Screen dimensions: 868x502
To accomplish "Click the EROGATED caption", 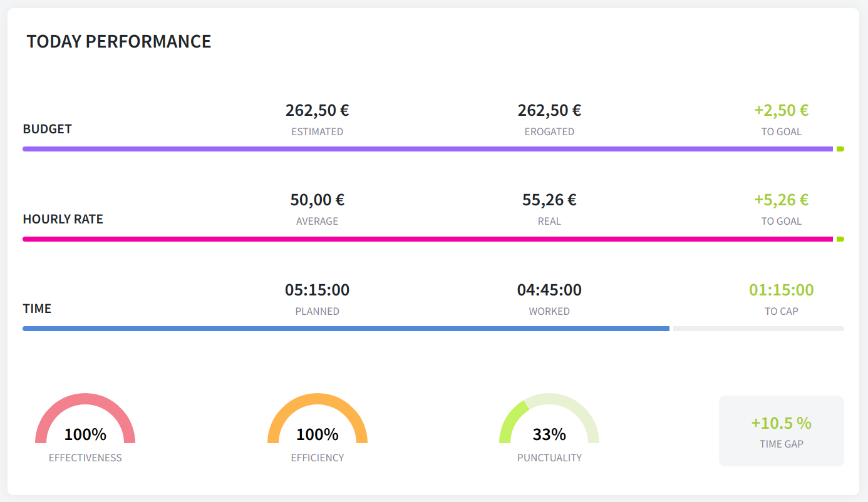I will pos(549,131).
